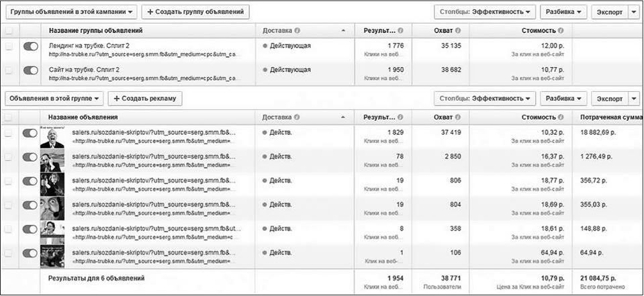
Task: Click info icon next to Доставка in top table
Action: (x=297, y=31)
